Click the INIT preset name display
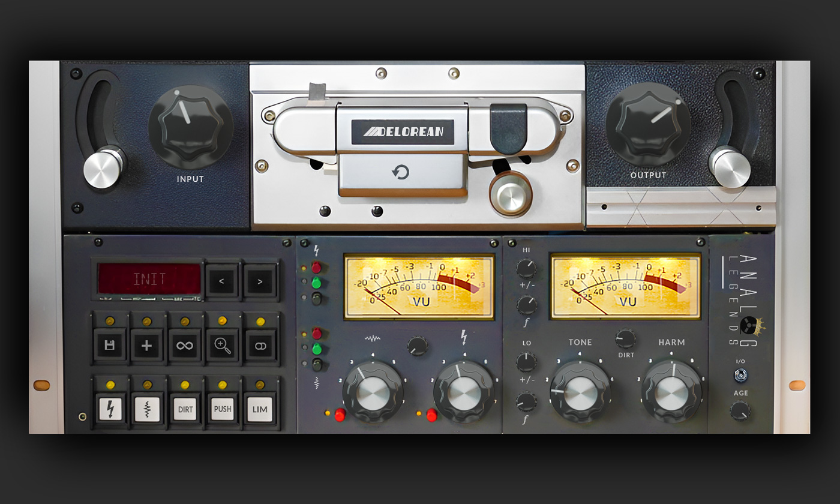840x504 pixels. [149, 279]
